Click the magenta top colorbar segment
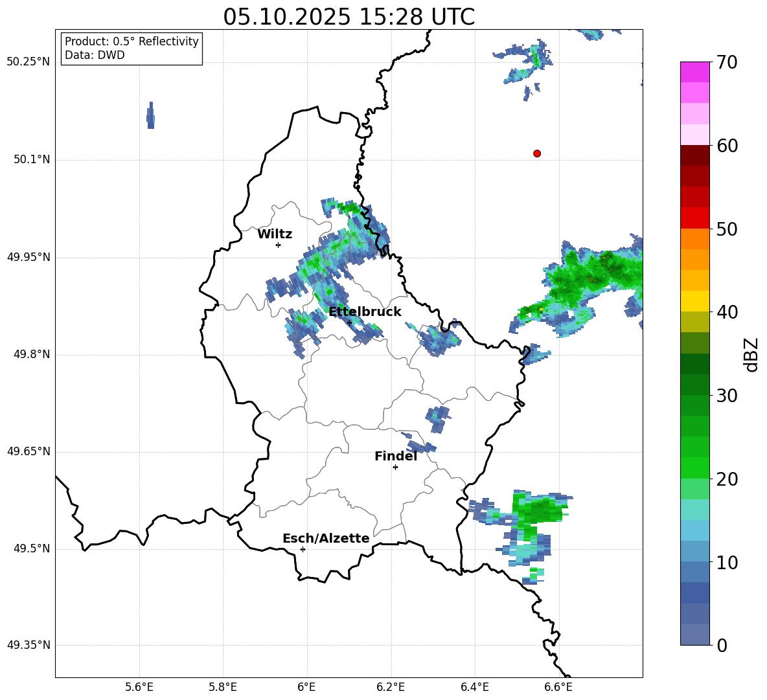The height and width of the screenshot is (700, 767). point(694,72)
